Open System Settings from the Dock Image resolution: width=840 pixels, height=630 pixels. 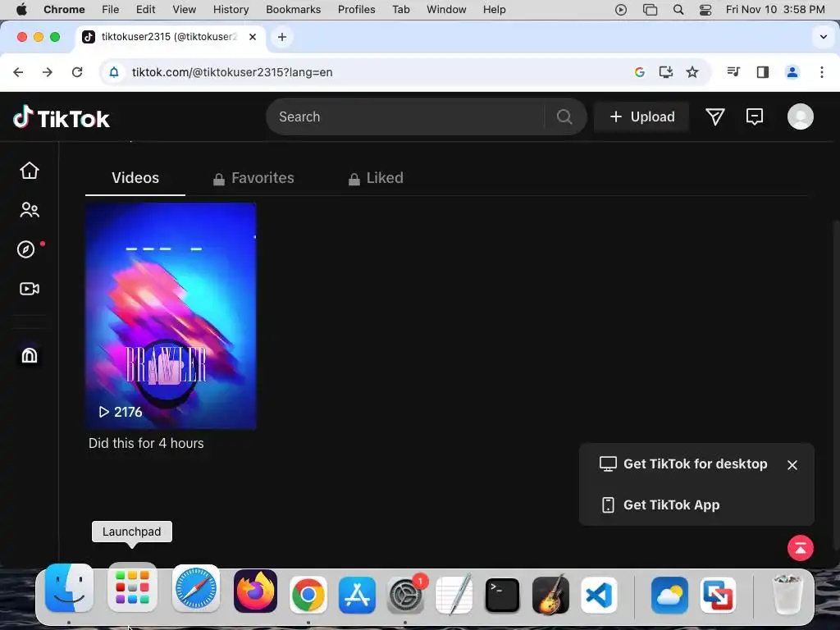click(405, 595)
